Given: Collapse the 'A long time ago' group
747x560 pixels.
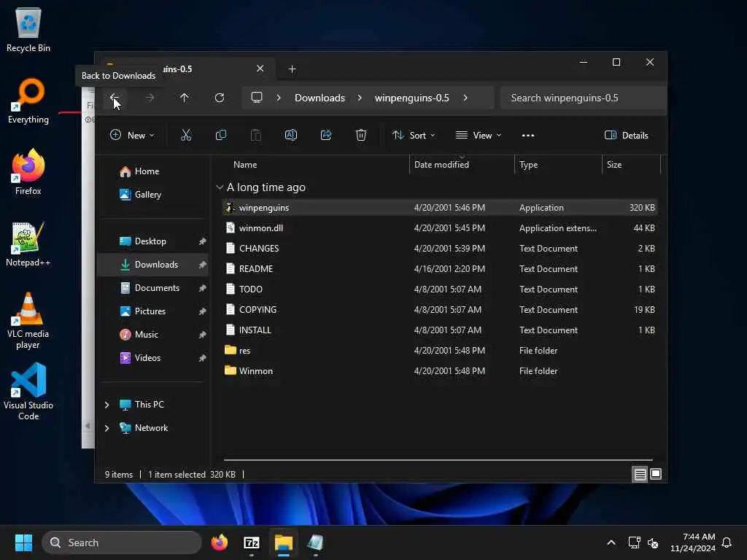Looking at the screenshot, I should tap(220, 187).
